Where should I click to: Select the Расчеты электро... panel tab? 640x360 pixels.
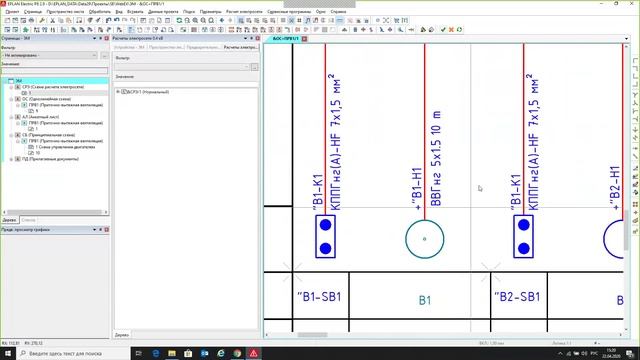240,47
